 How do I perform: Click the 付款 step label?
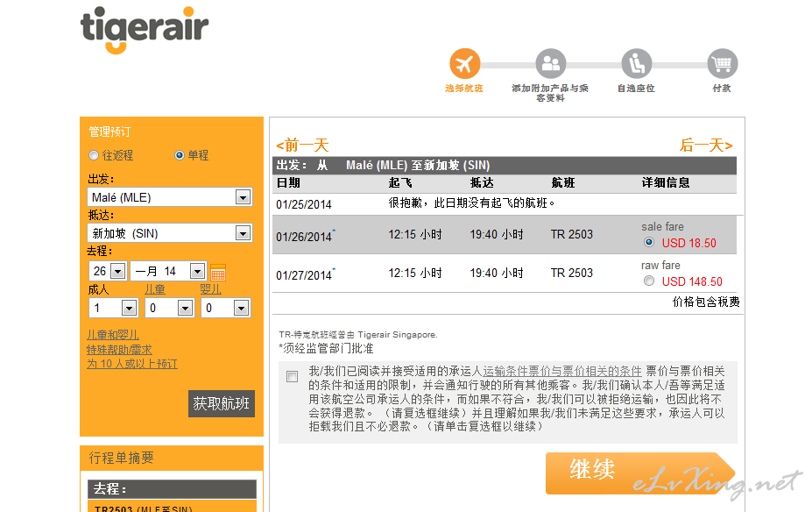coord(722,88)
